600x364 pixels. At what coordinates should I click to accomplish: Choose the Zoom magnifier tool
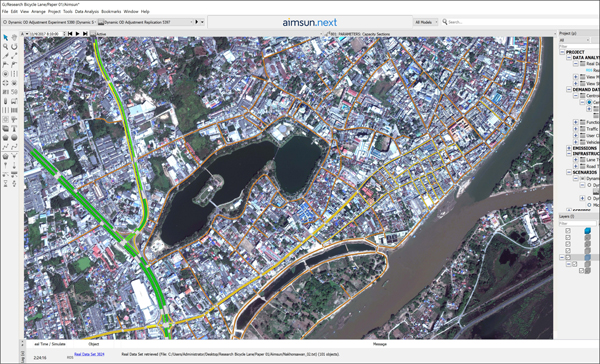5,47
